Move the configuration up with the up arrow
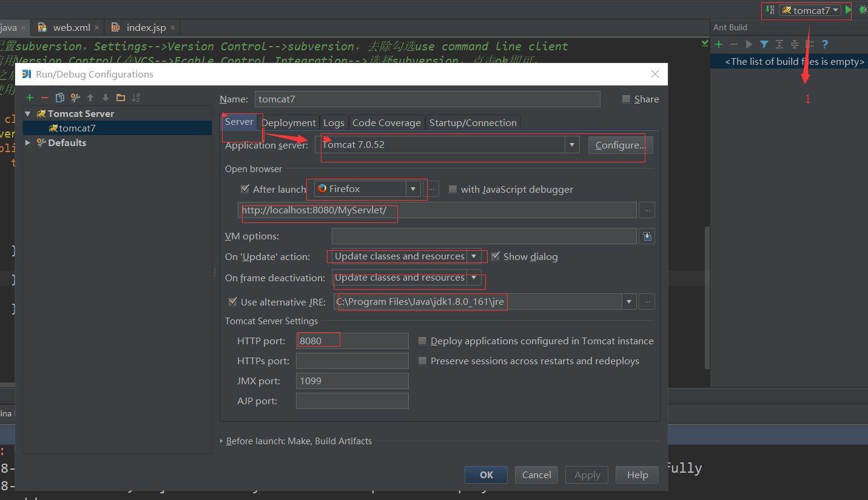Screen dimensions: 868x500 click(x=90, y=98)
